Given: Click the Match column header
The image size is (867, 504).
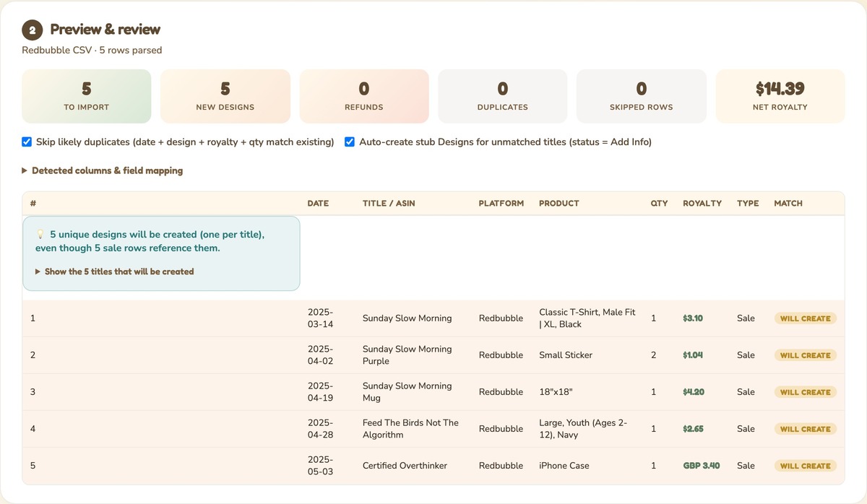Looking at the screenshot, I should 788,204.
